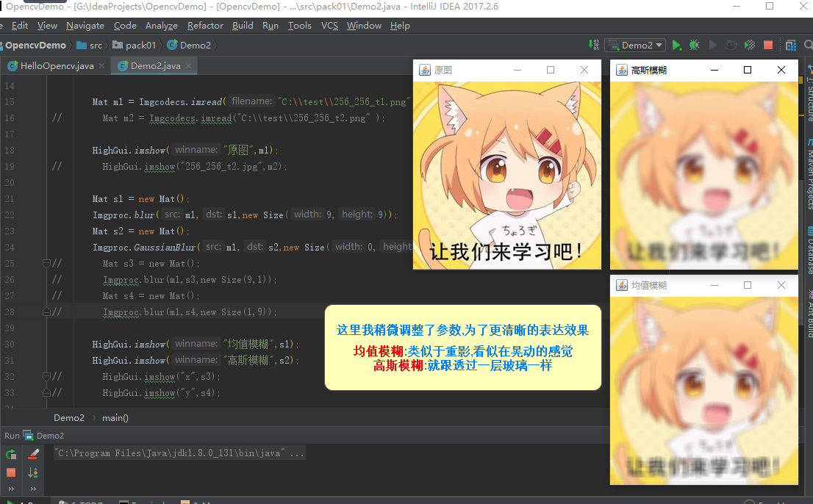Expand the Run panel's first hidden-actions chevron

[11, 489]
